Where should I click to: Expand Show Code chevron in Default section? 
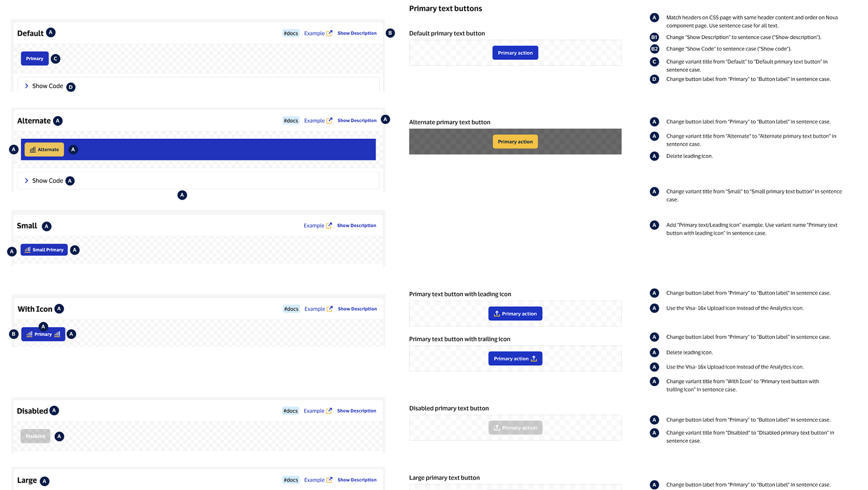point(26,86)
